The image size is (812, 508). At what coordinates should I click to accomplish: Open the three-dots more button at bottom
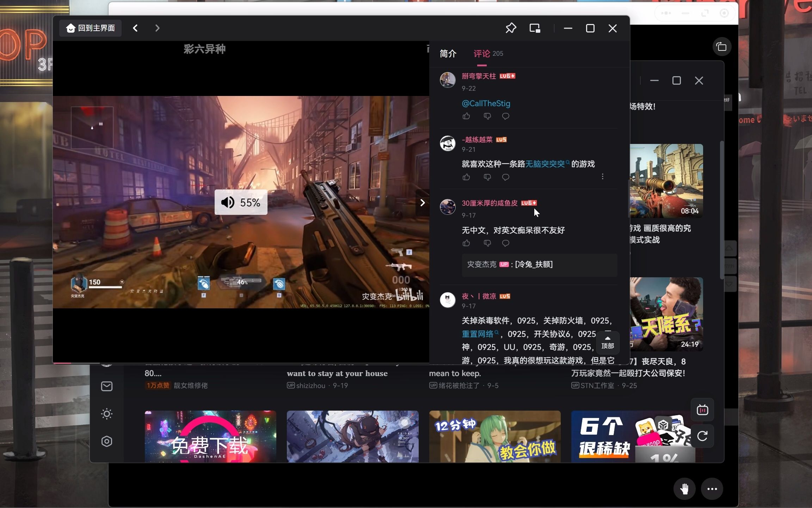pyautogui.click(x=712, y=489)
